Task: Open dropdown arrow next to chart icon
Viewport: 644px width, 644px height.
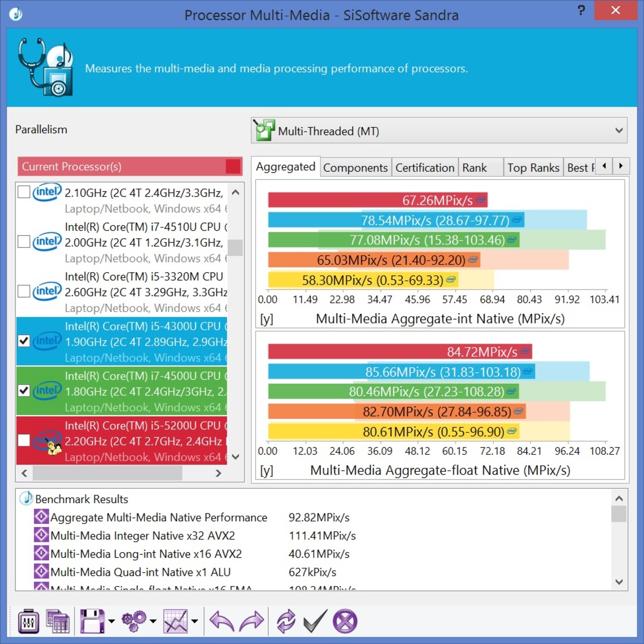Action: coord(195,621)
